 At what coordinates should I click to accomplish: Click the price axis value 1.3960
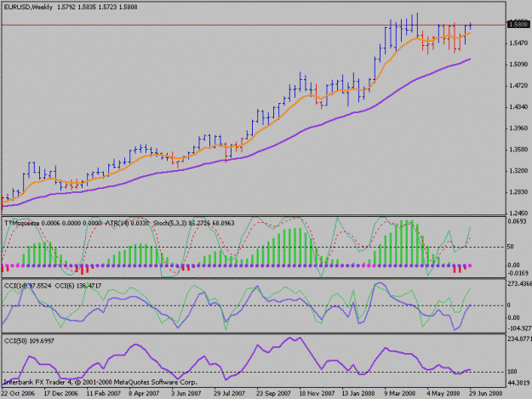click(518, 128)
